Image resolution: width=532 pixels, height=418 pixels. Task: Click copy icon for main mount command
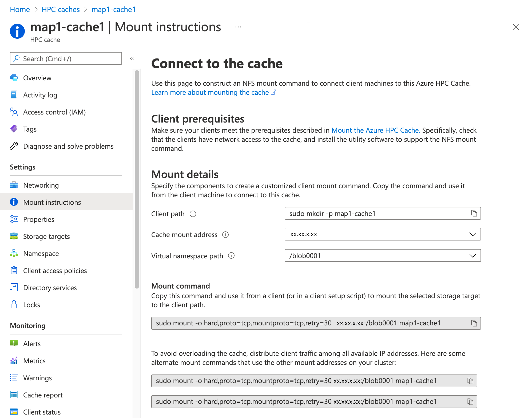474,323
